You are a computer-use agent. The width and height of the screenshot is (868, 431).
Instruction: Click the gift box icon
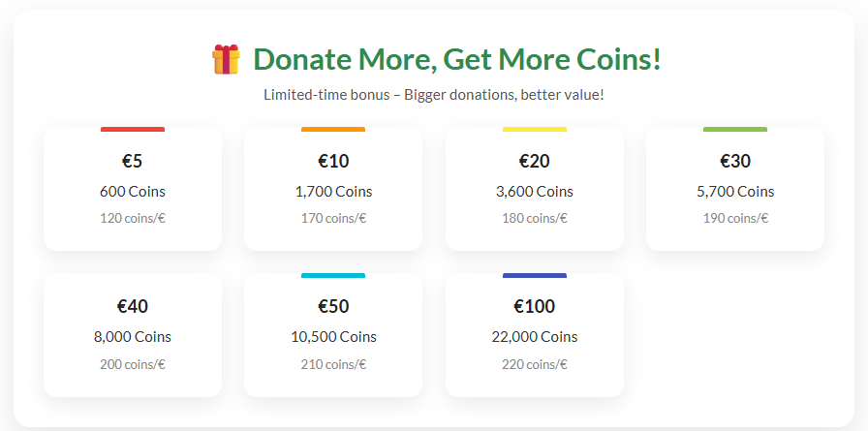point(226,60)
